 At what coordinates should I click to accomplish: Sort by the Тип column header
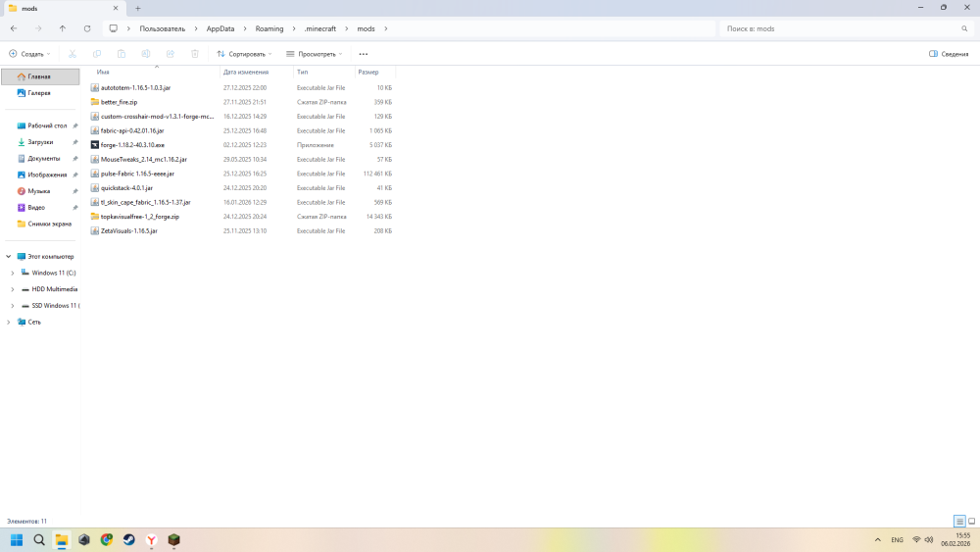pyautogui.click(x=303, y=72)
